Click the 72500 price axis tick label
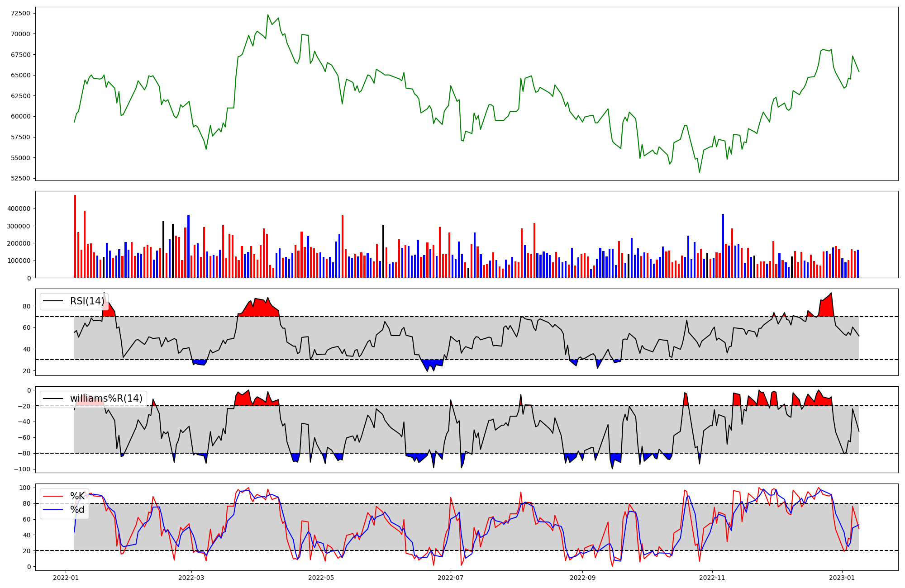 (x=21, y=13)
